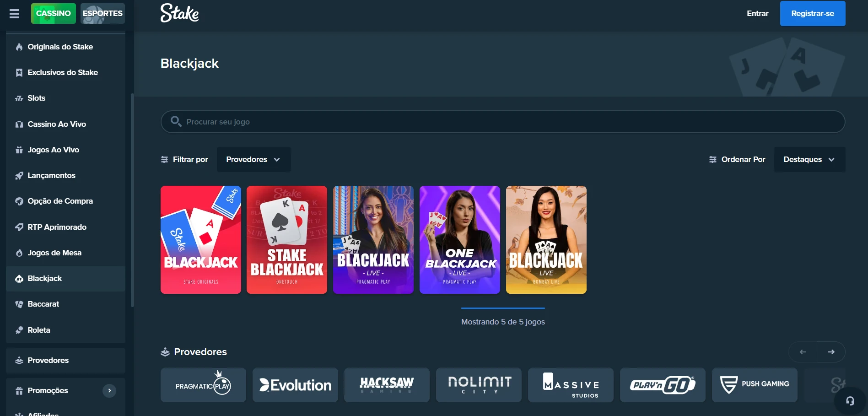868x416 pixels.
Task: Click the Stake logo
Action: point(179,13)
